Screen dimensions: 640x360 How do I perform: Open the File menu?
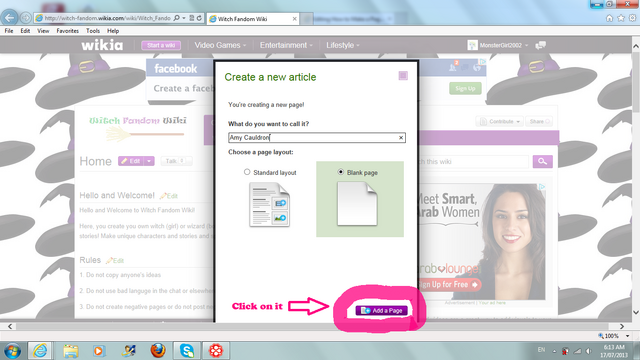(9, 31)
